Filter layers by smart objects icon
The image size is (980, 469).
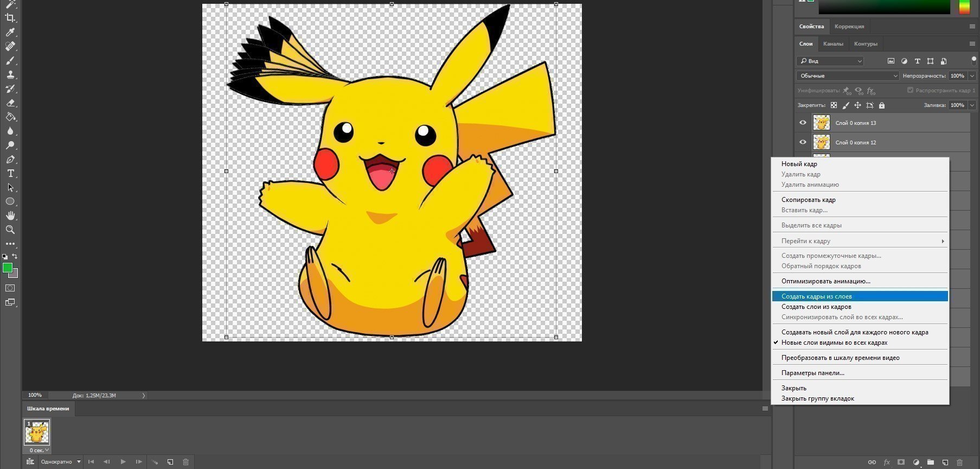(944, 61)
